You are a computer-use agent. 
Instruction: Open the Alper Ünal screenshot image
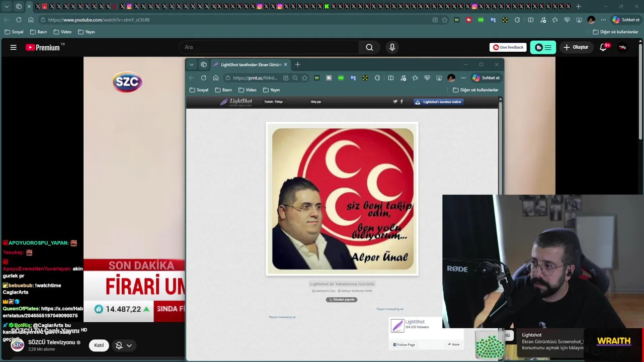(x=342, y=199)
